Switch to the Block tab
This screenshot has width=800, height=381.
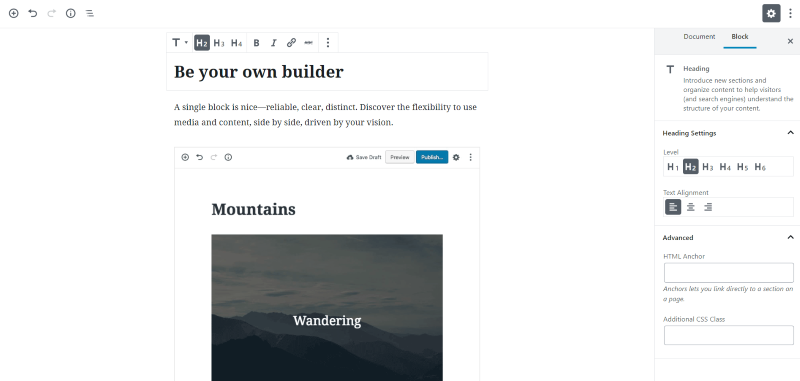pos(740,37)
